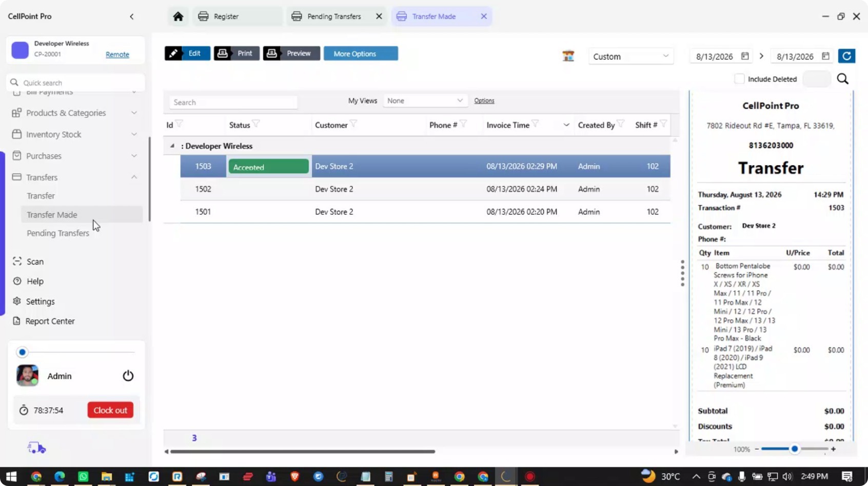
Task: Open the Admin profile avatar
Action: click(27, 375)
